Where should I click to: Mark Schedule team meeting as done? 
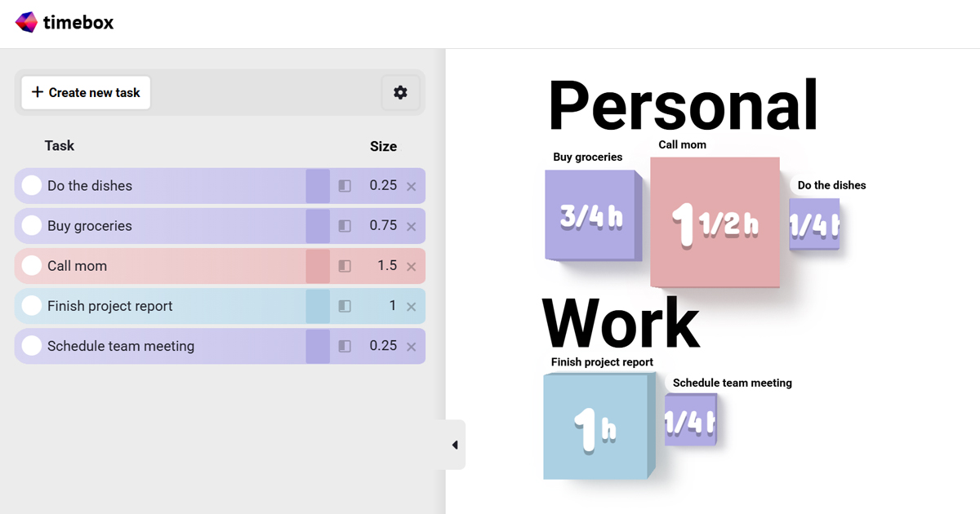(31, 345)
